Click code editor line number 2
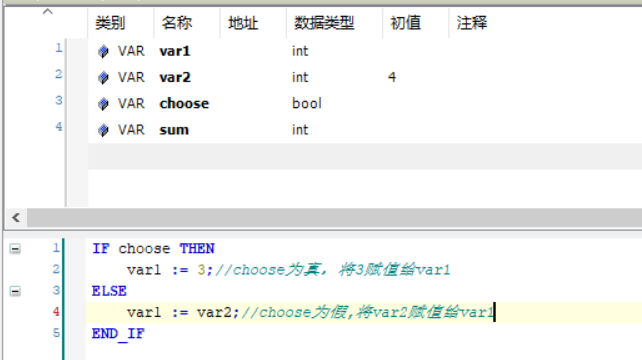 tap(57, 269)
